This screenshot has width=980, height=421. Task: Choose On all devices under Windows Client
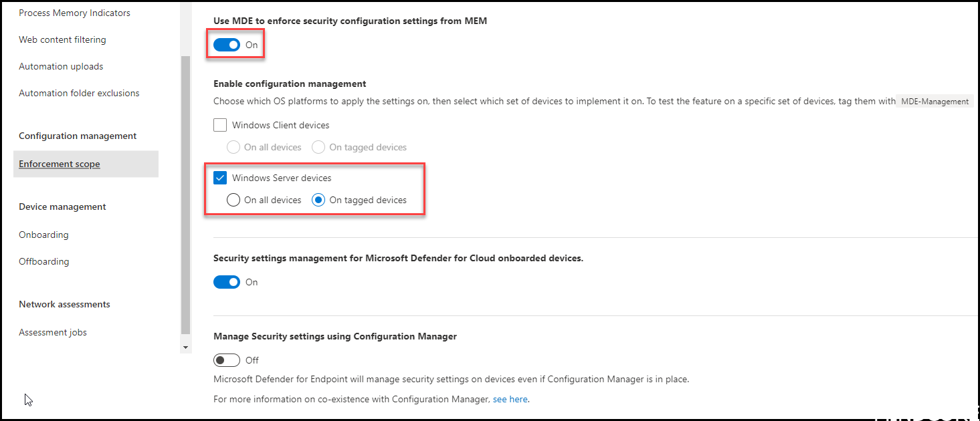[x=233, y=147]
